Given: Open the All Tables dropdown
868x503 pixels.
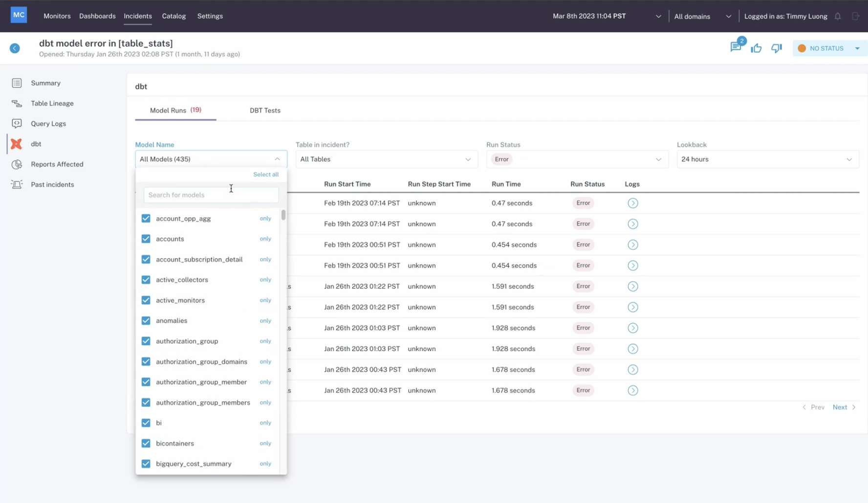Looking at the screenshot, I should coord(387,159).
